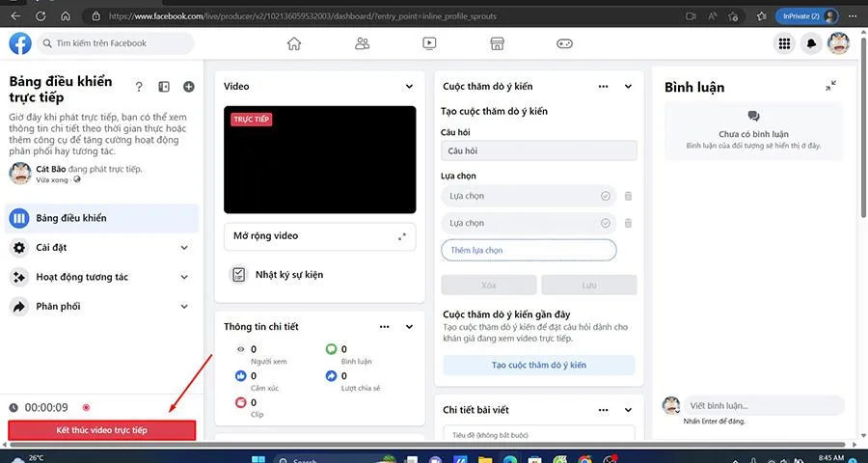Viewport: 868px width, 463px height.
Task: Click the Xóa button in poll
Action: [489, 286]
